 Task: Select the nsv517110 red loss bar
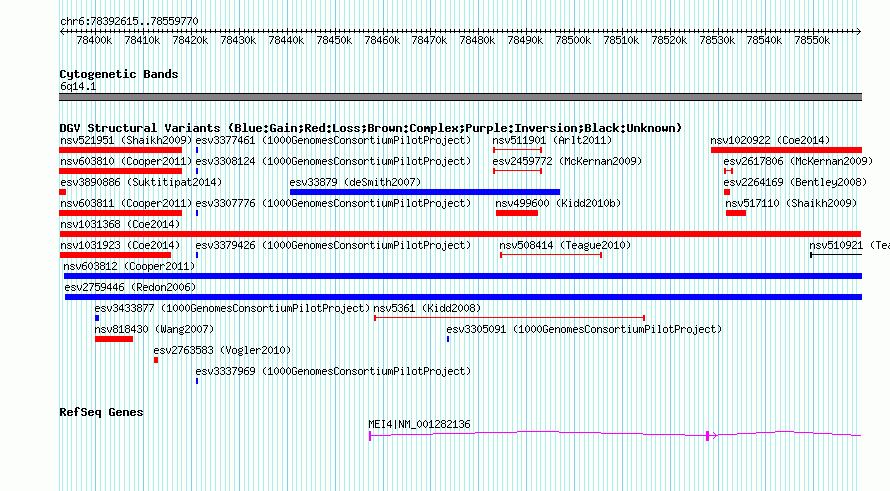736,213
